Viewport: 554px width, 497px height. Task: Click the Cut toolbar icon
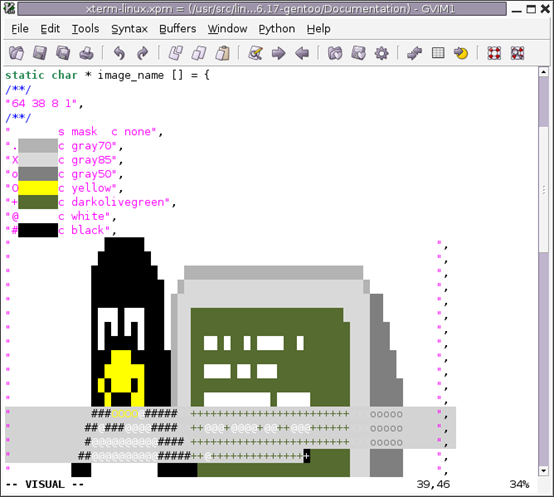click(176, 53)
